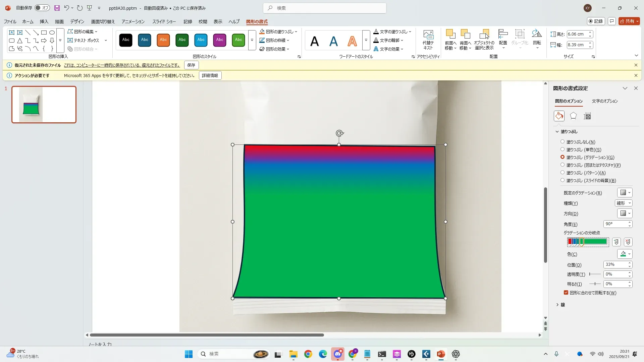The image size is (644, 362).
Task: Select the orange Abc shape style swatch
Action: point(163,40)
